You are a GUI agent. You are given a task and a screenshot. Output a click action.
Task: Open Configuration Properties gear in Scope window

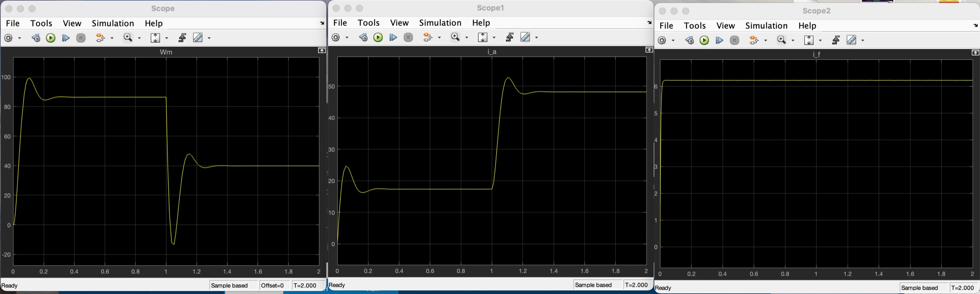8,38
